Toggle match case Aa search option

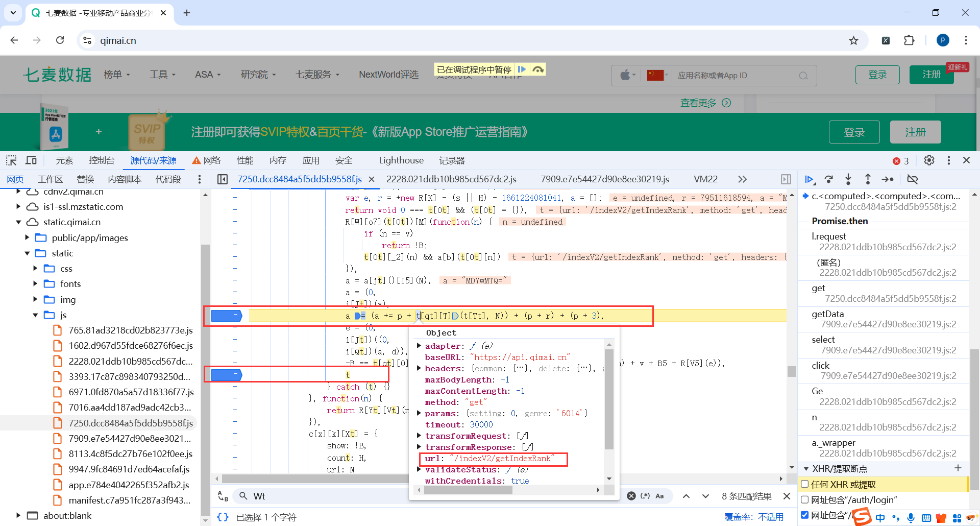659,496
